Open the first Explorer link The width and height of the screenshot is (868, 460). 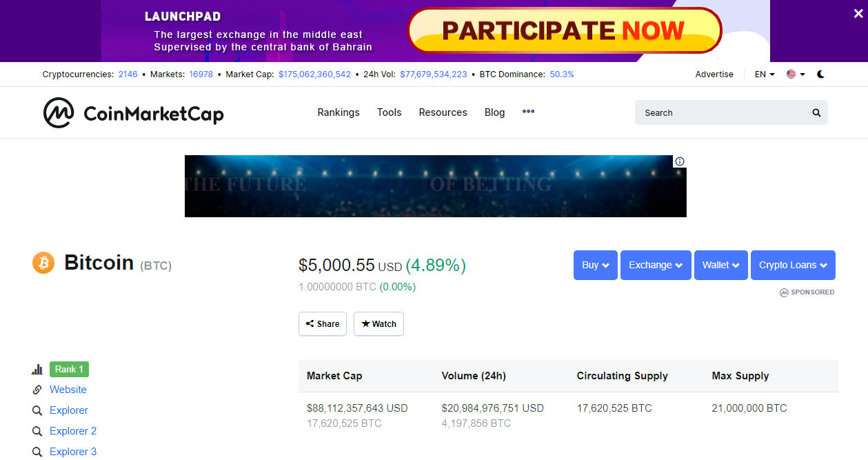[x=69, y=410]
